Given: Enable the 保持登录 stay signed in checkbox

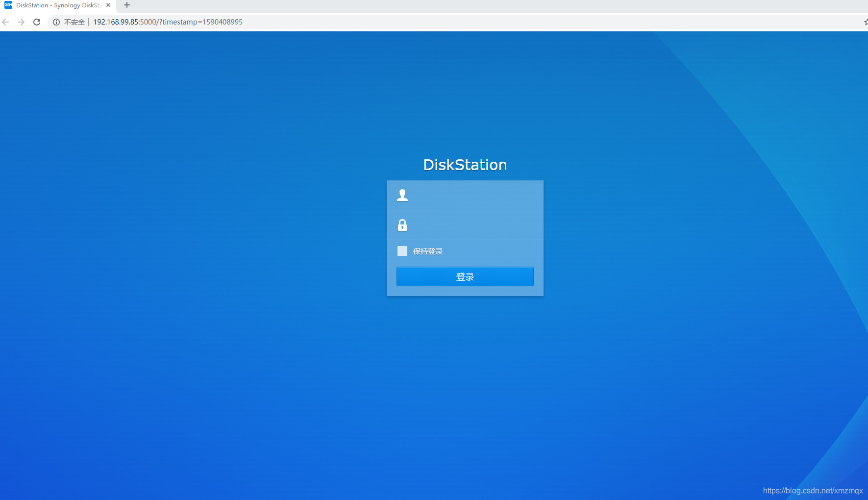Looking at the screenshot, I should [402, 251].
